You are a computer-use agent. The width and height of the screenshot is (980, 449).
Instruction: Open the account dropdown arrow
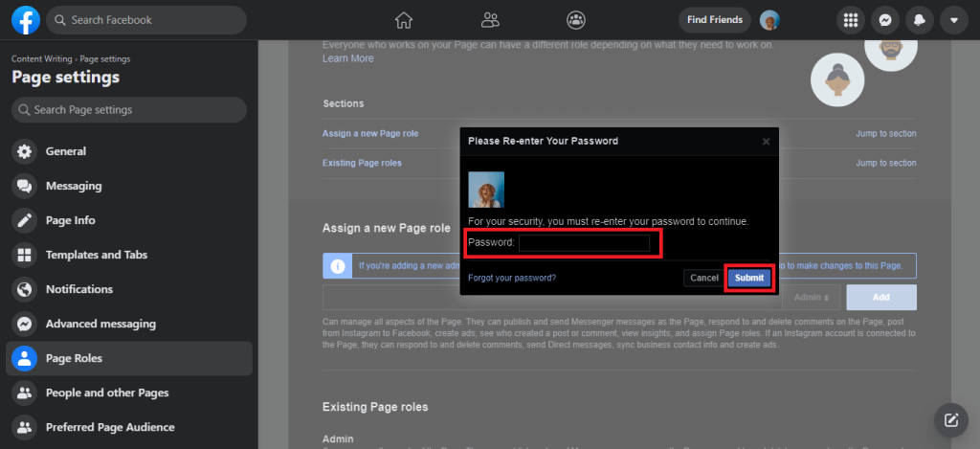pos(954,20)
